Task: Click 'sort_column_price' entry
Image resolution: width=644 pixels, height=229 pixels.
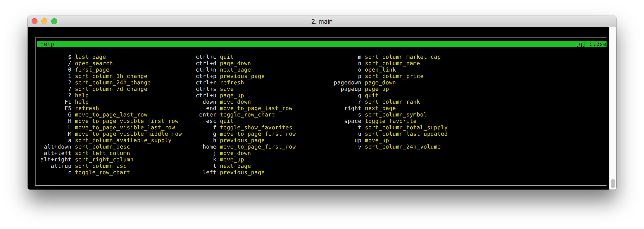Action: click(394, 76)
